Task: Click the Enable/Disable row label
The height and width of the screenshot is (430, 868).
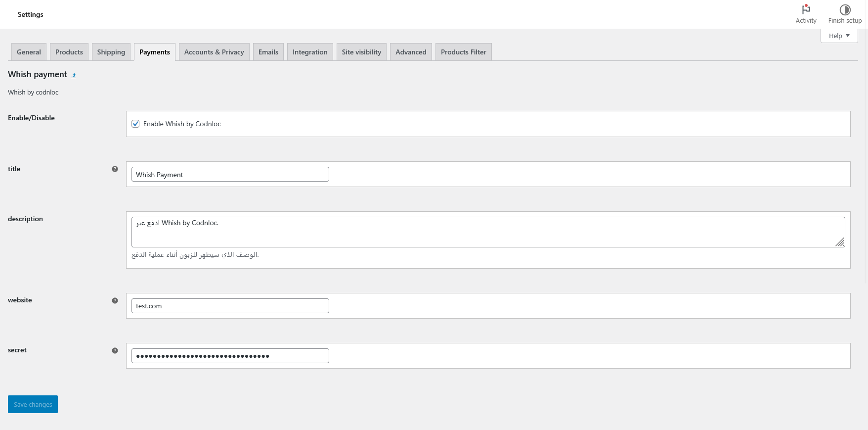Action: (x=31, y=118)
